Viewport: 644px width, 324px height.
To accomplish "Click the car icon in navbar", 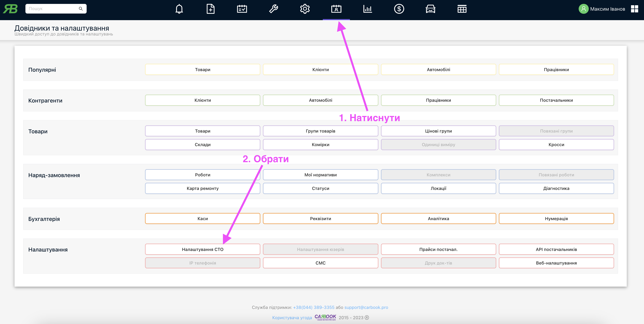I will coord(430,9).
